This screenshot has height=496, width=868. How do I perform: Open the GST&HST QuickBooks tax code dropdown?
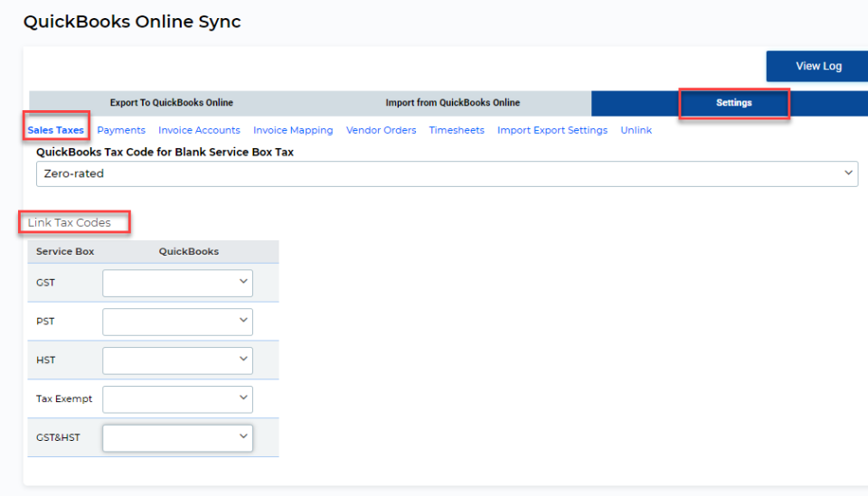point(177,438)
